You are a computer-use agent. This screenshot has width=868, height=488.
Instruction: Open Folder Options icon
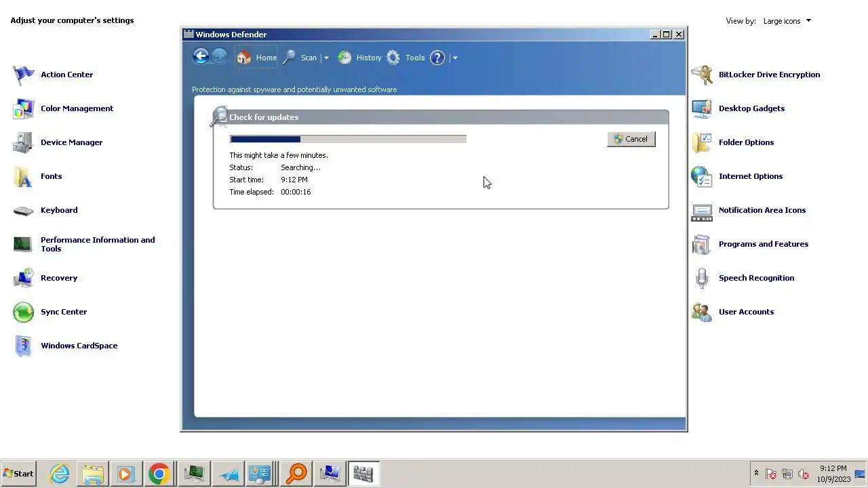click(x=702, y=142)
